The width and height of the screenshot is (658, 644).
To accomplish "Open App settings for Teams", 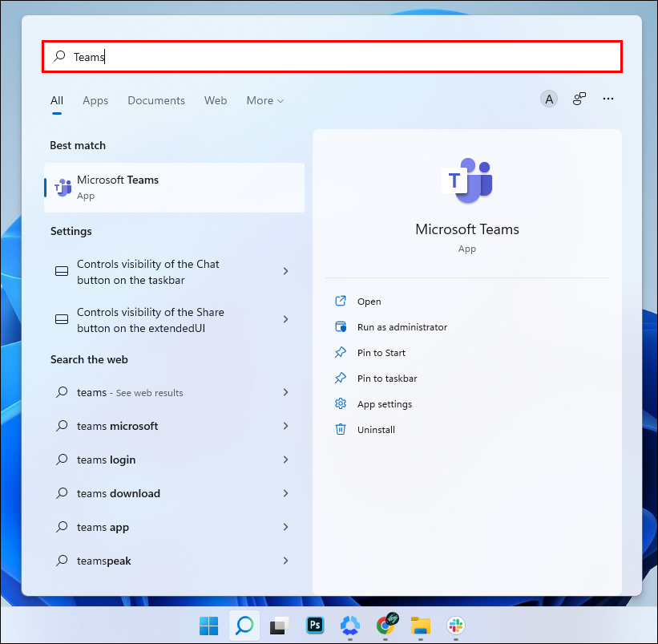I will point(385,404).
